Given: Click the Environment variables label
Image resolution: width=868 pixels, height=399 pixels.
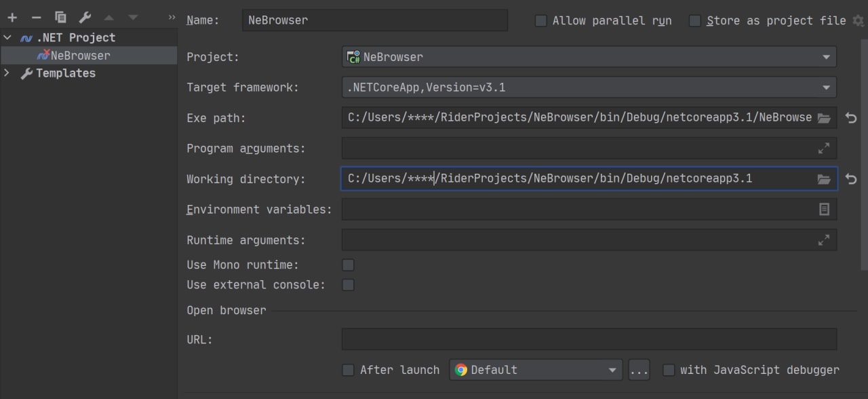Looking at the screenshot, I should [x=260, y=210].
